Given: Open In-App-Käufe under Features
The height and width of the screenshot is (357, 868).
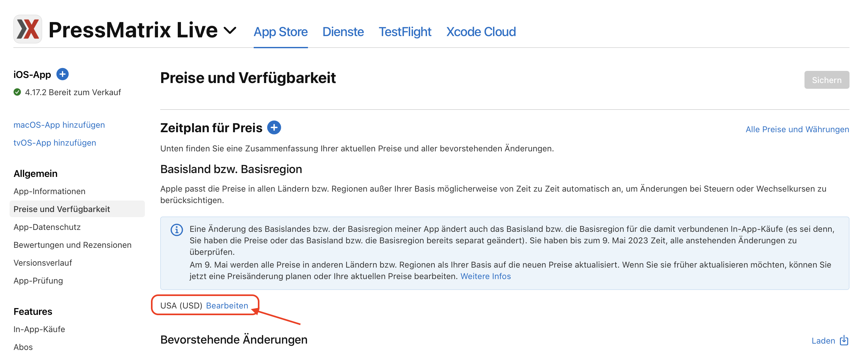Looking at the screenshot, I should click(x=39, y=329).
